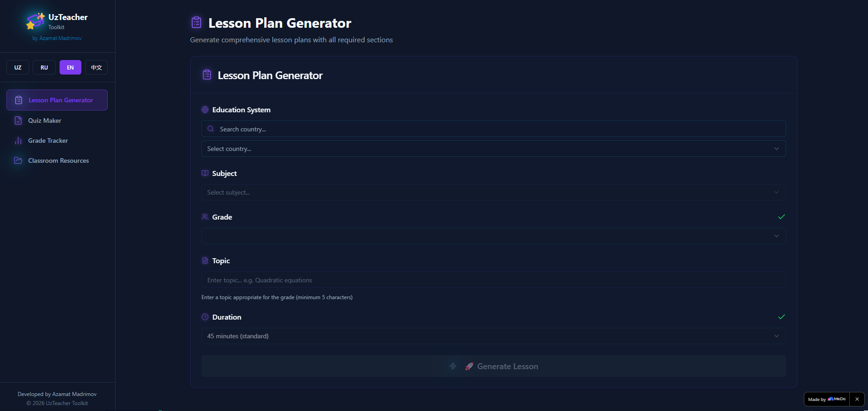Viewport: 868px width, 411px height.
Task: Expand the Grade dropdown
Action: pyautogui.click(x=493, y=236)
